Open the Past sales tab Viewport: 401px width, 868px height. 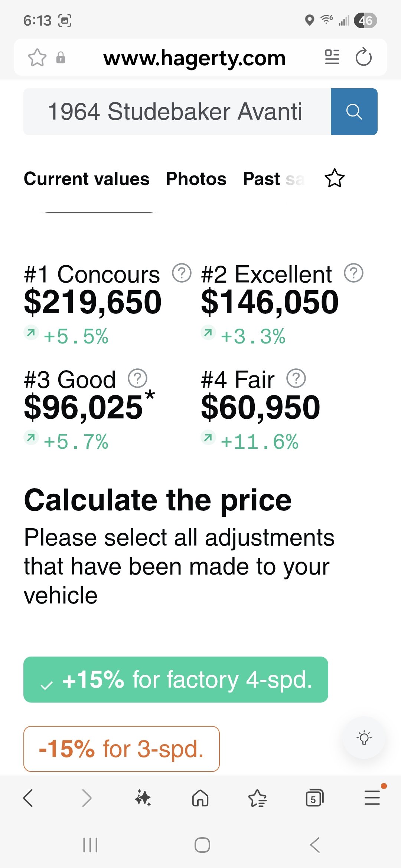pos(273,179)
